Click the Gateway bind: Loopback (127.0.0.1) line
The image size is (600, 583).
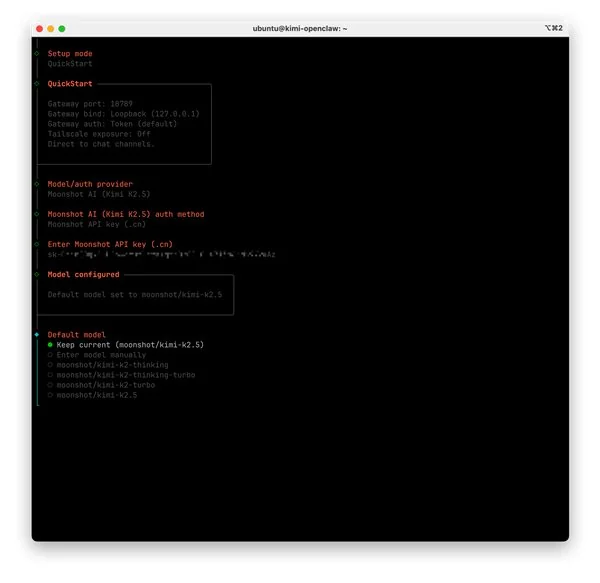click(124, 114)
